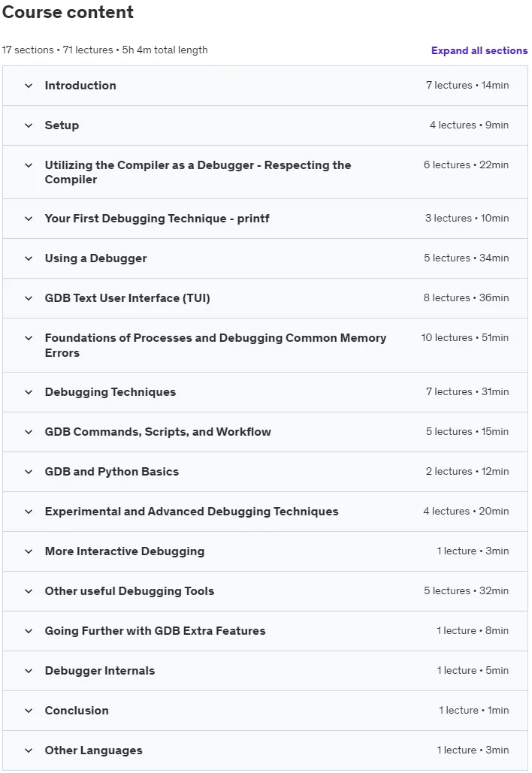Click the 7 lectures • 14min label
532x773 pixels.
tap(467, 86)
